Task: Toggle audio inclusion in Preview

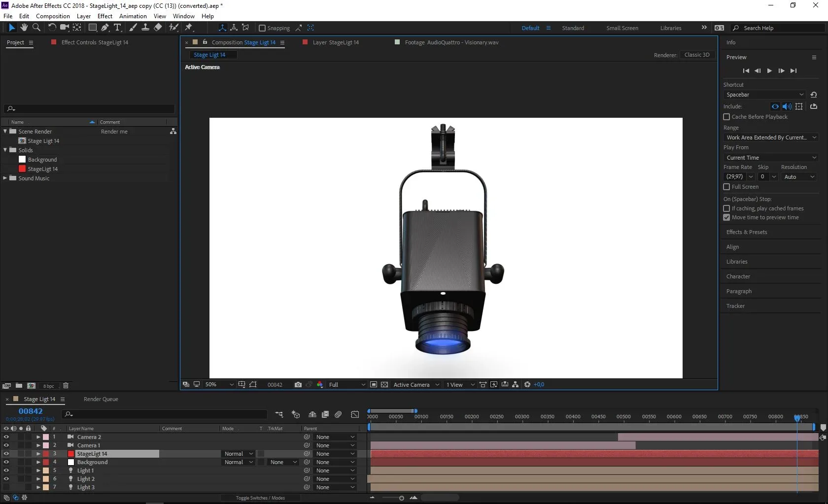Action: pyautogui.click(x=787, y=106)
